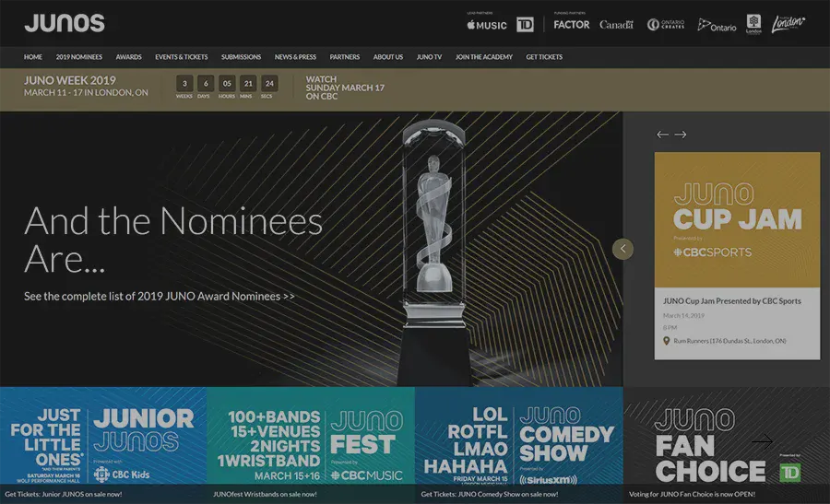Go to next event with right arrow
The width and height of the screenshot is (830, 504).
[681, 135]
